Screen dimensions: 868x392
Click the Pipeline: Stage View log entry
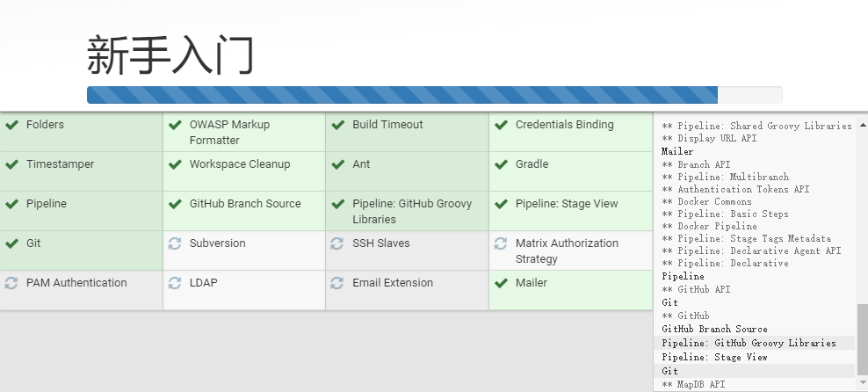714,357
